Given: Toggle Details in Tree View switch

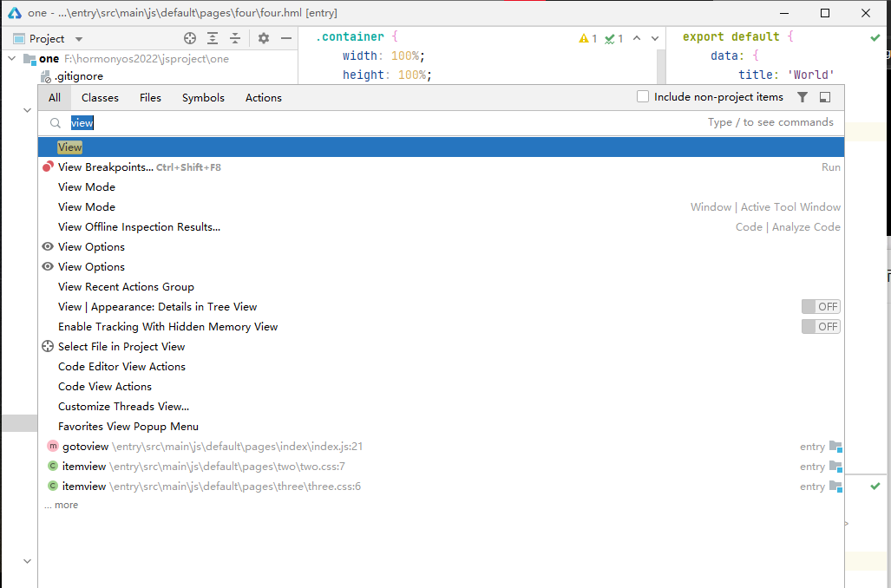Looking at the screenshot, I should pyautogui.click(x=821, y=307).
